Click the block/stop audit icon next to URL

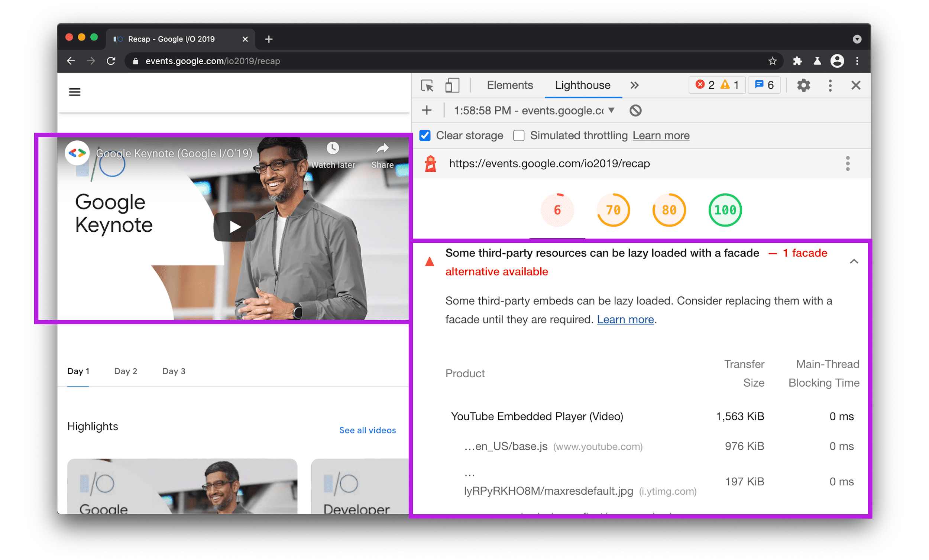[634, 110]
